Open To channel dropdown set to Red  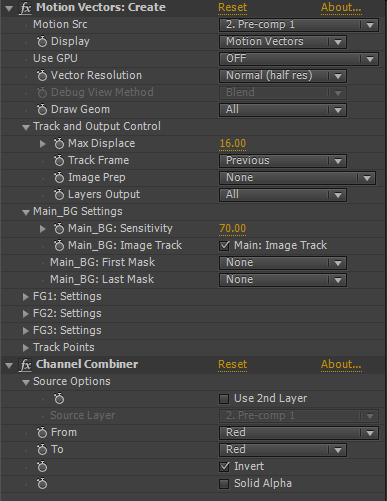pos(283,450)
